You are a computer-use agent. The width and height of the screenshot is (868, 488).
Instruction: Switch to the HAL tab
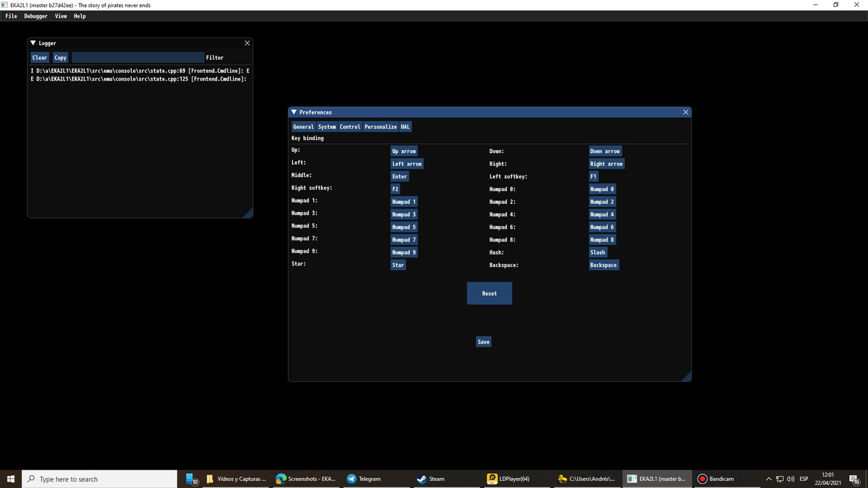[405, 127]
